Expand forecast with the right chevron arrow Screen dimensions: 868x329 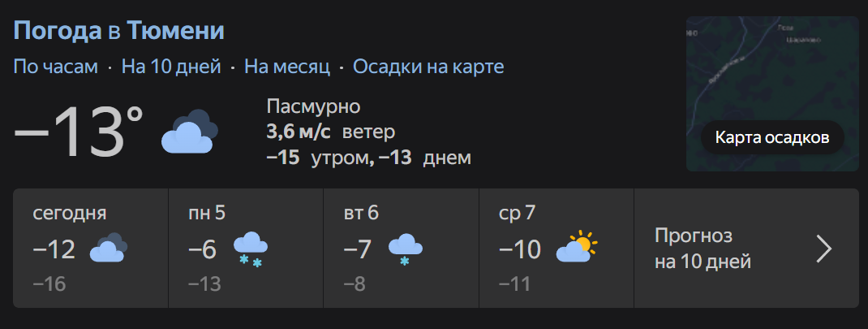pyautogui.click(x=823, y=249)
